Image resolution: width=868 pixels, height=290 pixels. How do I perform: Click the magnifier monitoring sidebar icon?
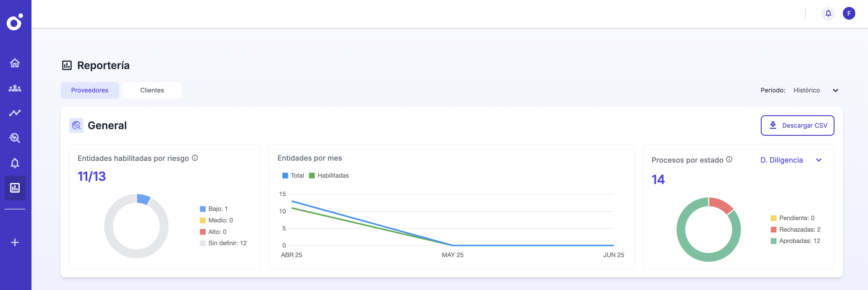tap(15, 138)
